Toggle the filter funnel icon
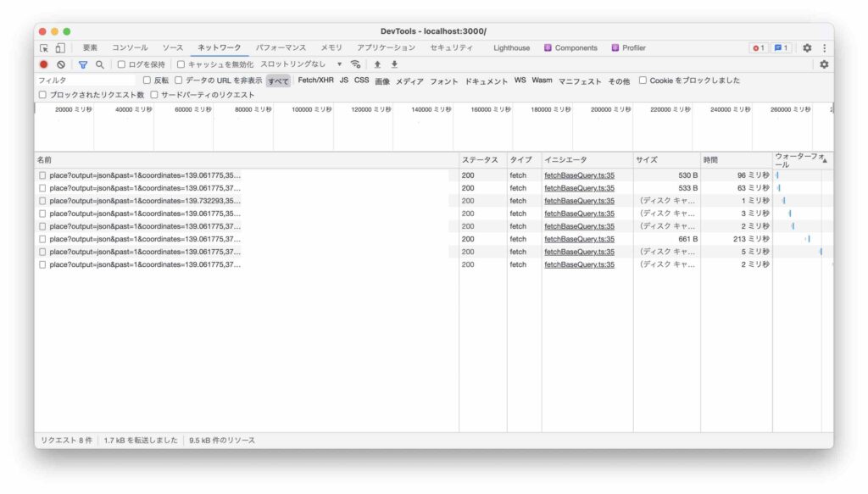Screen dimensions: 868x494 [x=83, y=64]
